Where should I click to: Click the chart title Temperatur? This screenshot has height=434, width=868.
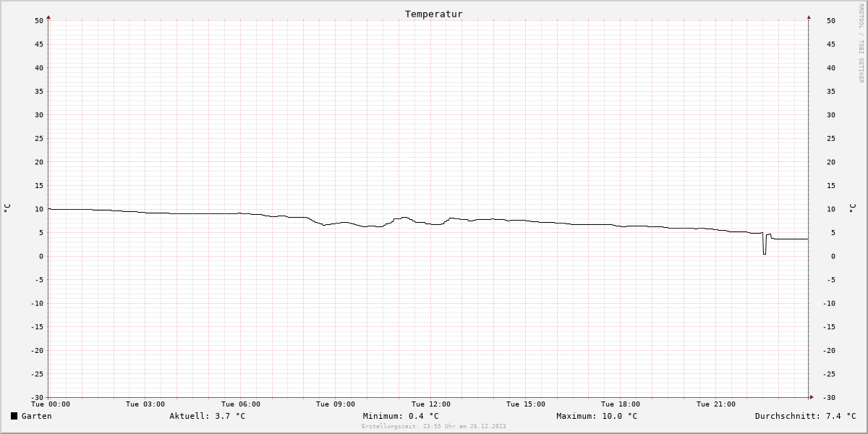click(x=433, y=14)
